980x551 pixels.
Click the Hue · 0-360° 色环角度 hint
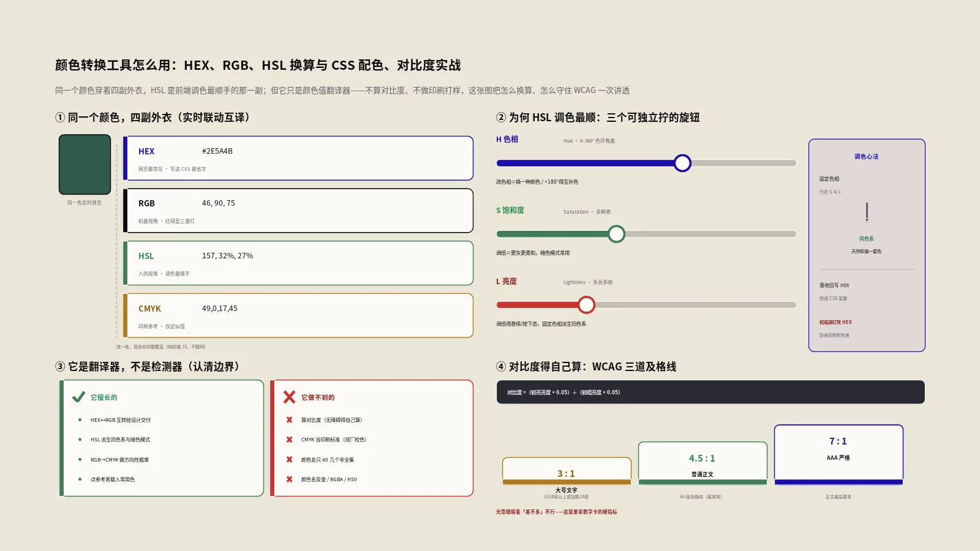[589, 141]
